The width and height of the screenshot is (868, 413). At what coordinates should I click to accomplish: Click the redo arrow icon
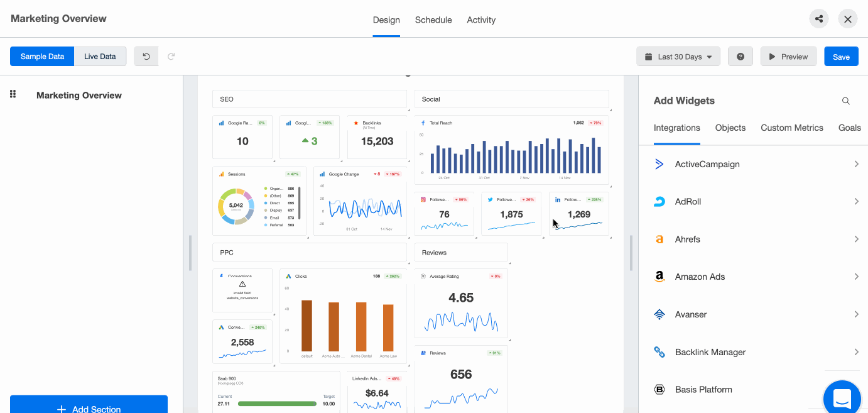pos(171,57)
